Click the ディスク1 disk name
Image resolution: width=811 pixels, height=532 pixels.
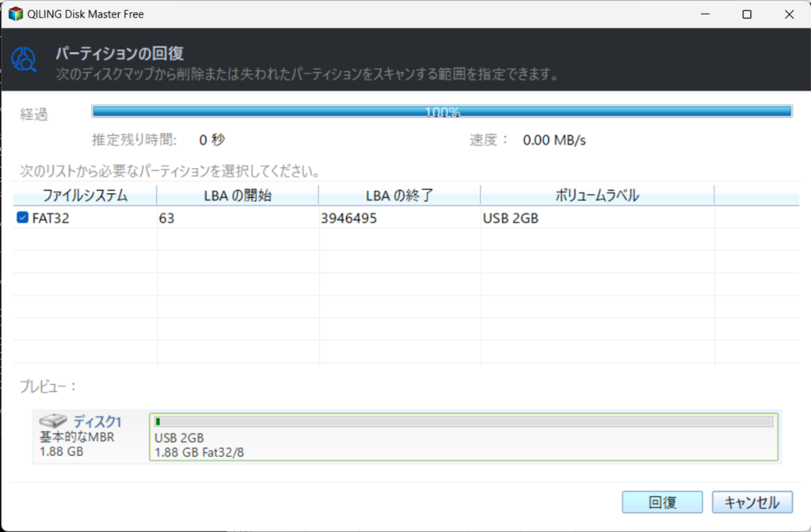click(x=97, y=421)
